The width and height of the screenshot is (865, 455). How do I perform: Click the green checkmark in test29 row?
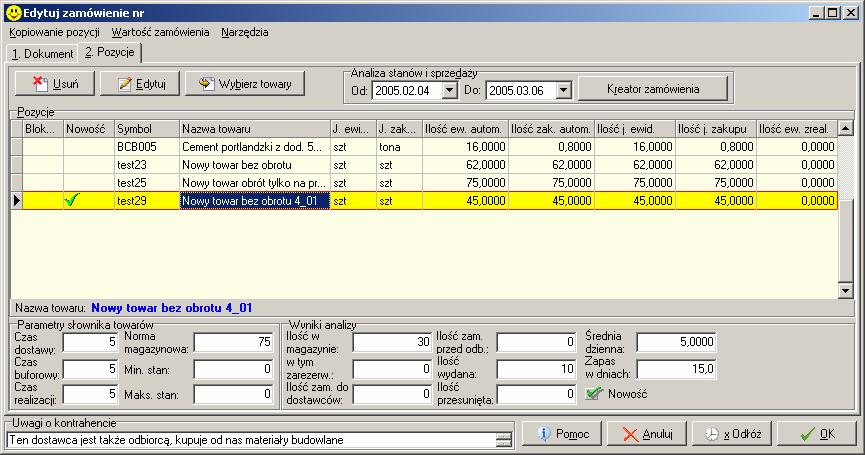[72, 200]
